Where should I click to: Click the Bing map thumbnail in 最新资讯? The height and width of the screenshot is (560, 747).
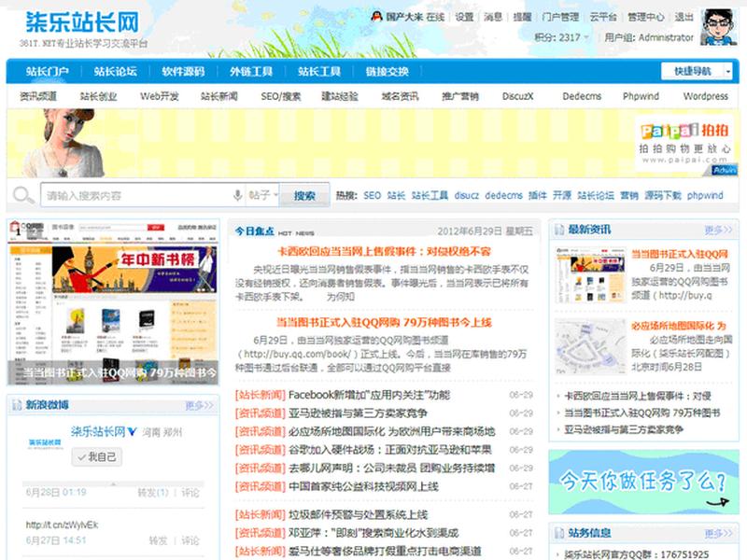[x=590, y=346]
